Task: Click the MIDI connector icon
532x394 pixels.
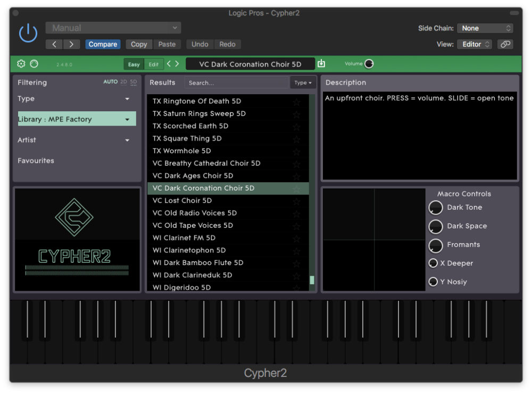Action: [x=34, y=64]
